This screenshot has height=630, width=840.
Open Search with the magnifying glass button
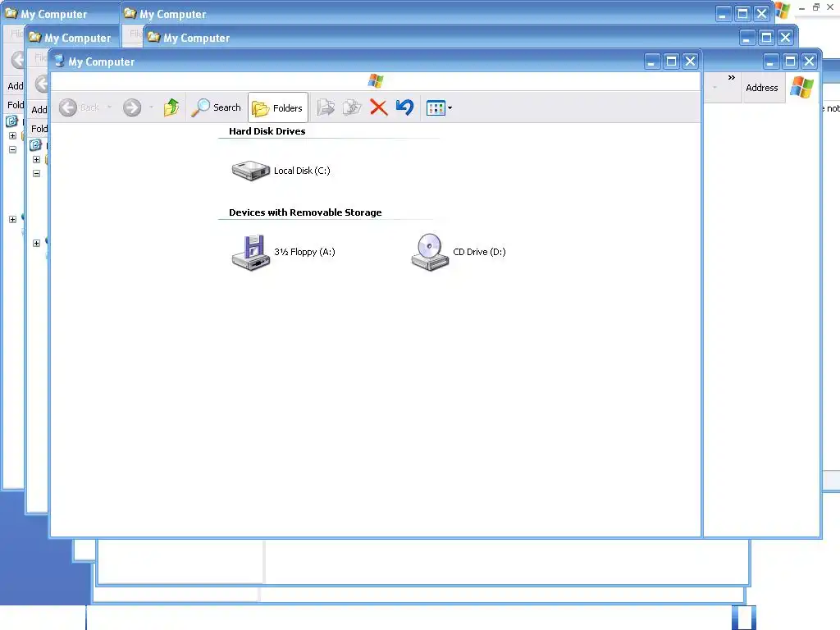(217, 107)
